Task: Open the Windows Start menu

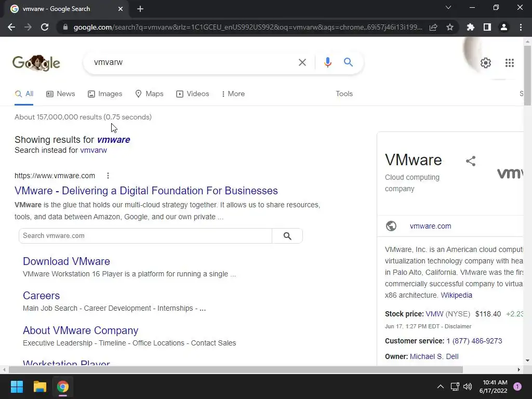Action: click(x=17, y=387)
